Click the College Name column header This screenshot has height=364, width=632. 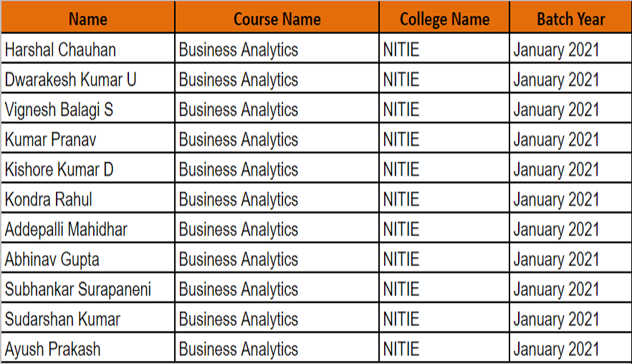(x=444, y=19)
